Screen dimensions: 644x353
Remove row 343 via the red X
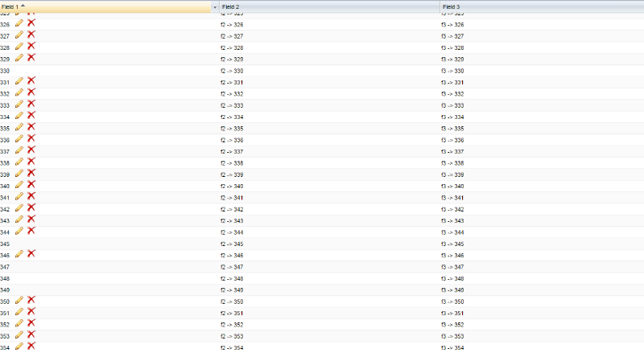(x=31, y=220)
